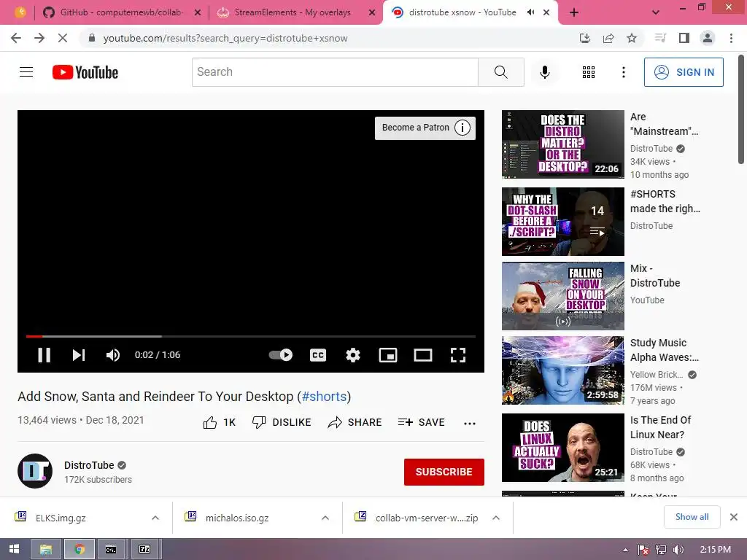Image resolution: width=747 pixels, height=560 pixels.
Task: Mute the video player volume
Action: (113, 355)
